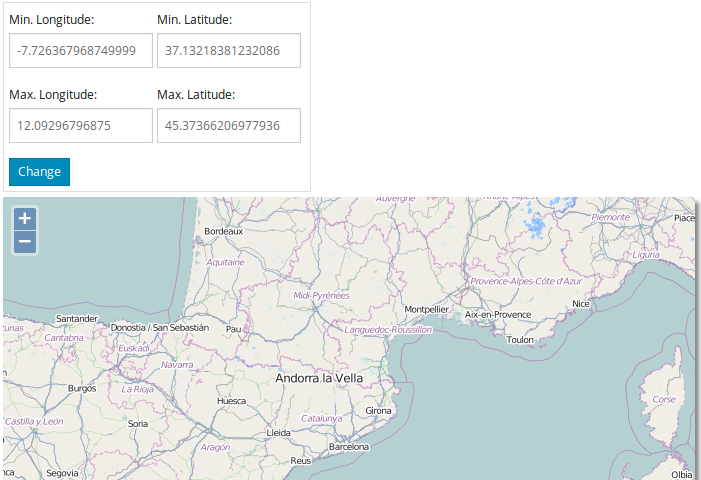Click the Nice city label

tap(581, 304)
